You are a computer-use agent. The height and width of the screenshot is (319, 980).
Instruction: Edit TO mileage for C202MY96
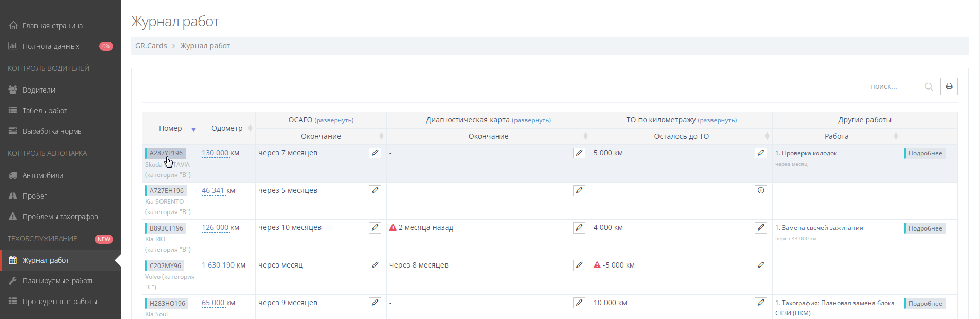761,265
